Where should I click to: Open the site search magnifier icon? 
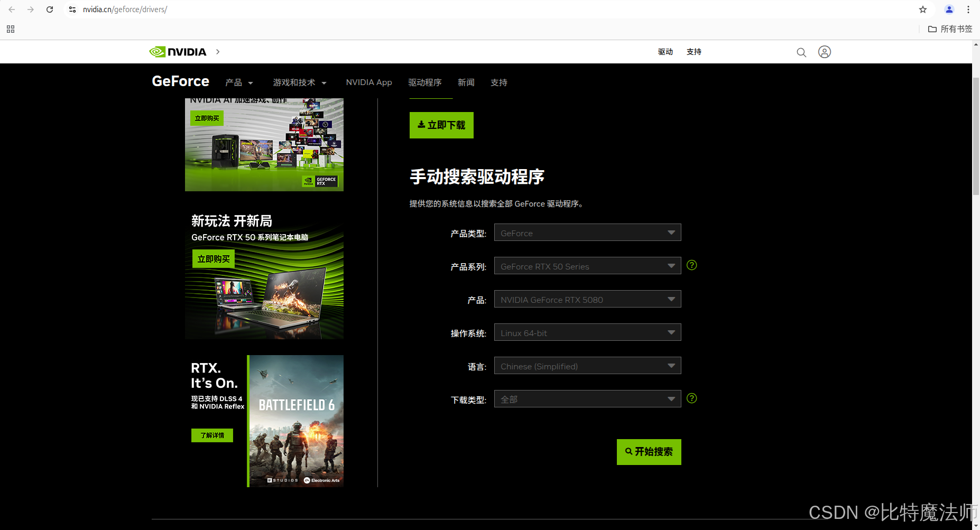pos(801,52)
